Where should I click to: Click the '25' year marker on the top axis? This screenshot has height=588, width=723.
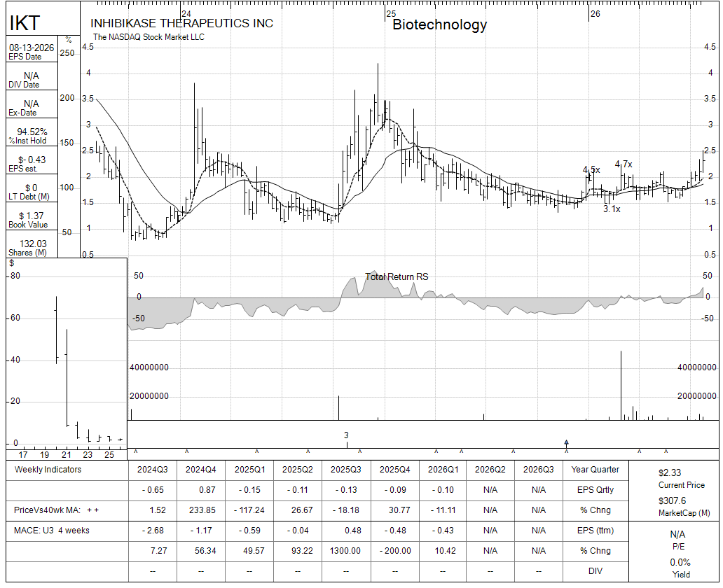click(391, 14)
